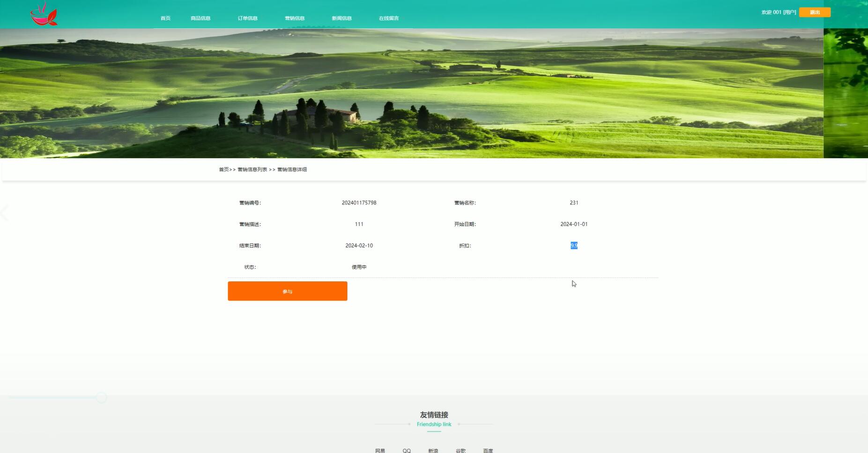This screenshot has height=453, width=868.
Task: Select the 营销信息 navigation tab
Action: [x=294, y=18]
